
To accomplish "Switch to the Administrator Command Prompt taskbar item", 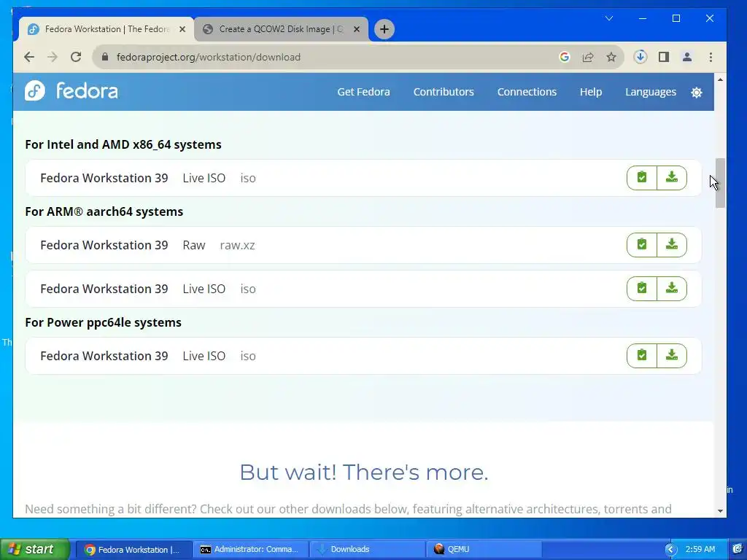I will click(251, 550).
